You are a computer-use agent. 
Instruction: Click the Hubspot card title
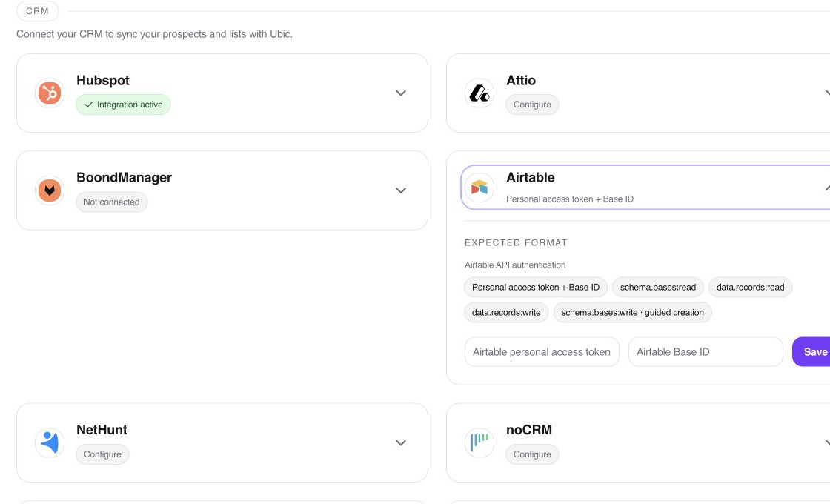tap(103, 81)
